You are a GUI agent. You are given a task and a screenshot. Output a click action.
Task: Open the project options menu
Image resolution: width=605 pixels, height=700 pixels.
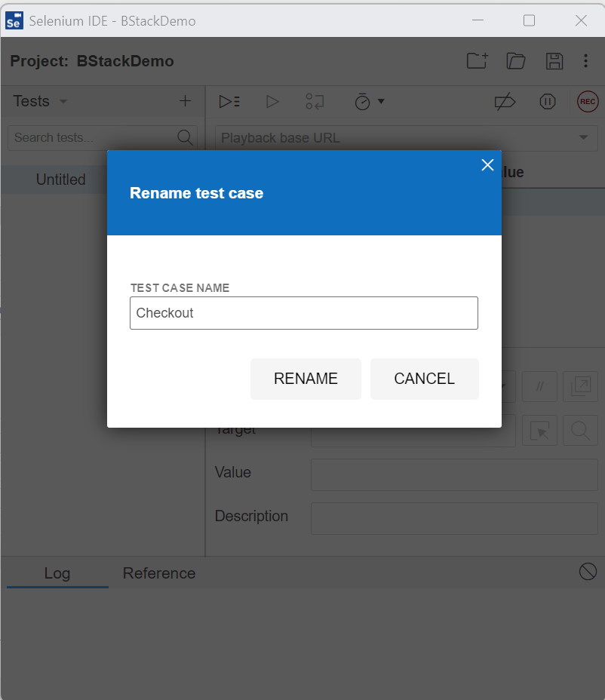[x=586, y=61]
